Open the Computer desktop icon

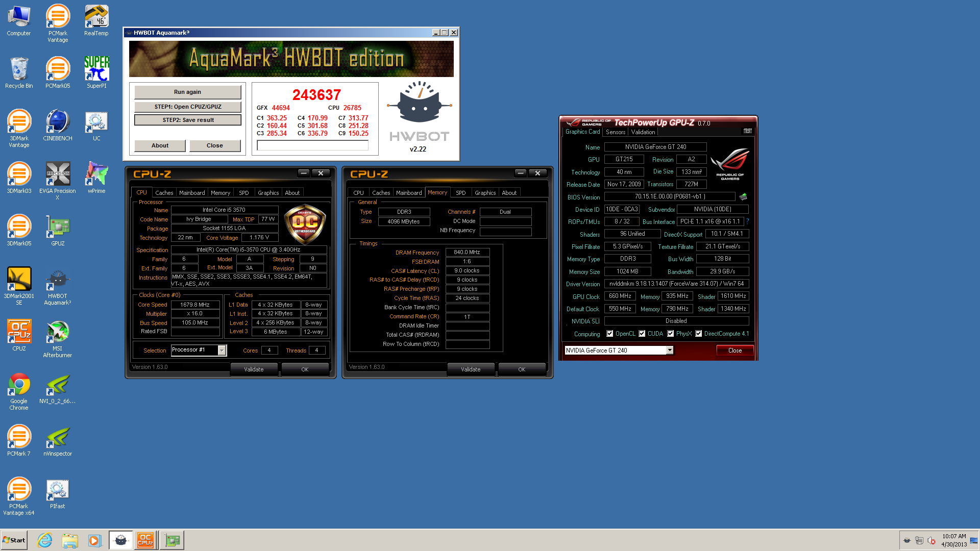click(x=19, y=21)
